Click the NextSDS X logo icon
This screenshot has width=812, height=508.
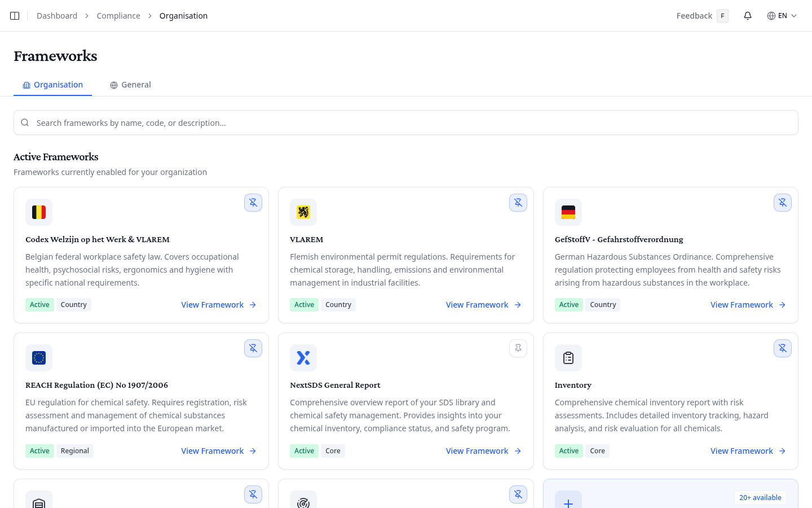[303, 358]
